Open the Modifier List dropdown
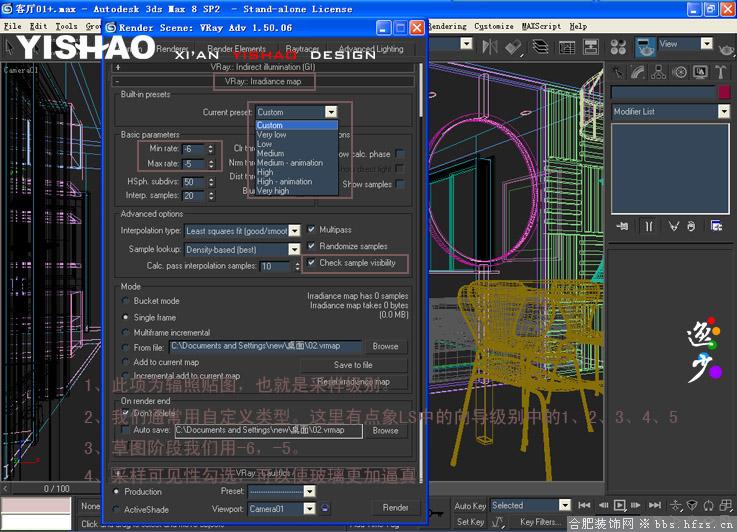Viewport: 737px width, 532px height. point(724,111)
